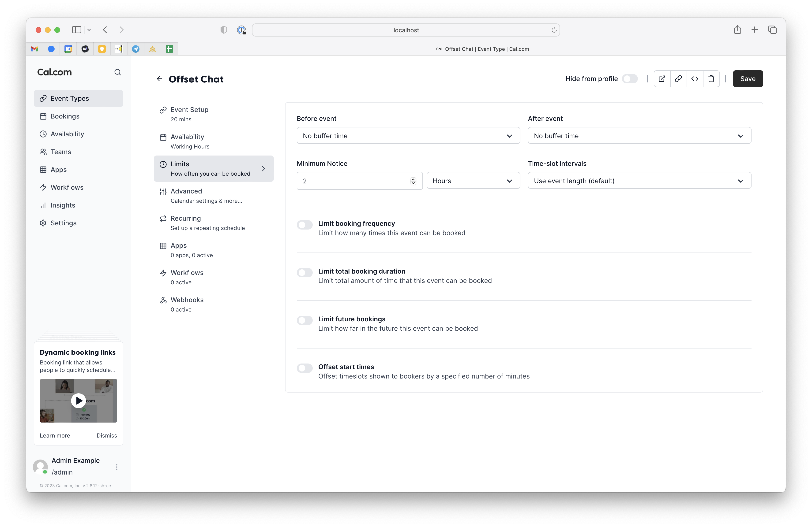Dismiss the Dynamic booking links card
This screenshot has width=812, height=527.
[x=106, y=435]
